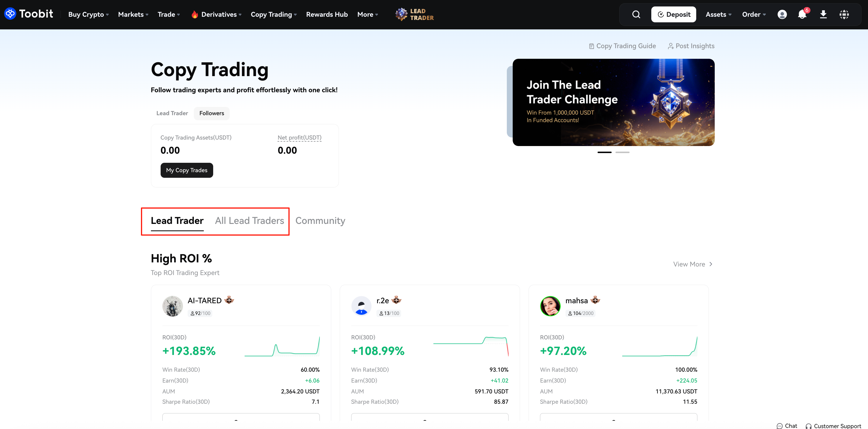868x429 pixels.
Task: Click the 591.70 USDT AUM value
Action: pyautogui.click(x=491, y=391)
